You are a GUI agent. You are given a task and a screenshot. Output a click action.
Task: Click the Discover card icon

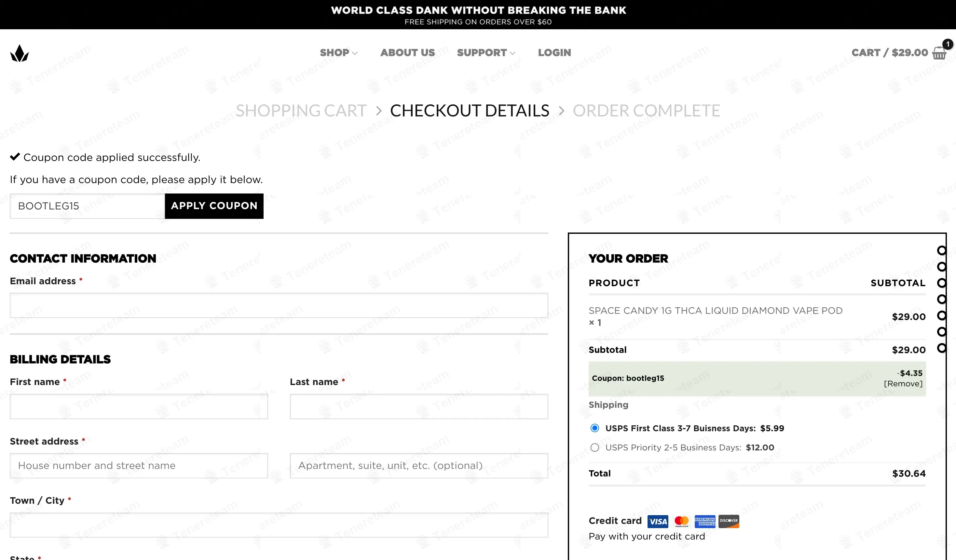[x=729, y=521]
